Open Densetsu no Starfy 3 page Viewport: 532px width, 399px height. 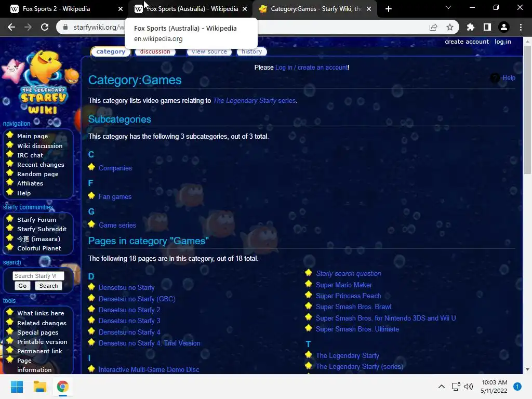129,321
